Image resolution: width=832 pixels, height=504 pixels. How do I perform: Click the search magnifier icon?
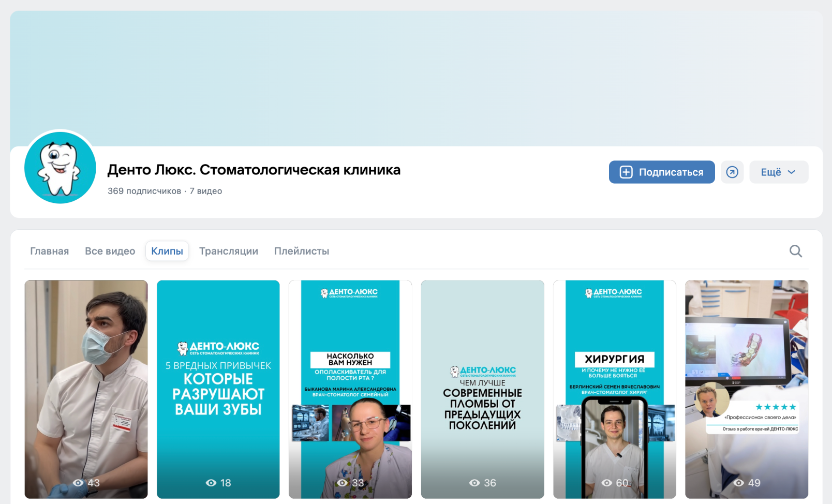click(796, 251)
